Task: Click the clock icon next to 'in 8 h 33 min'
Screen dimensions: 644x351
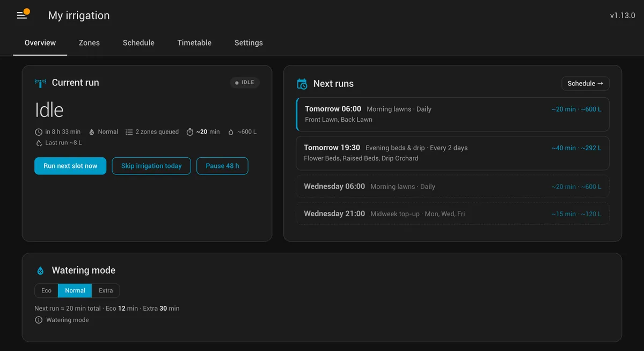Action: point(39,132)
